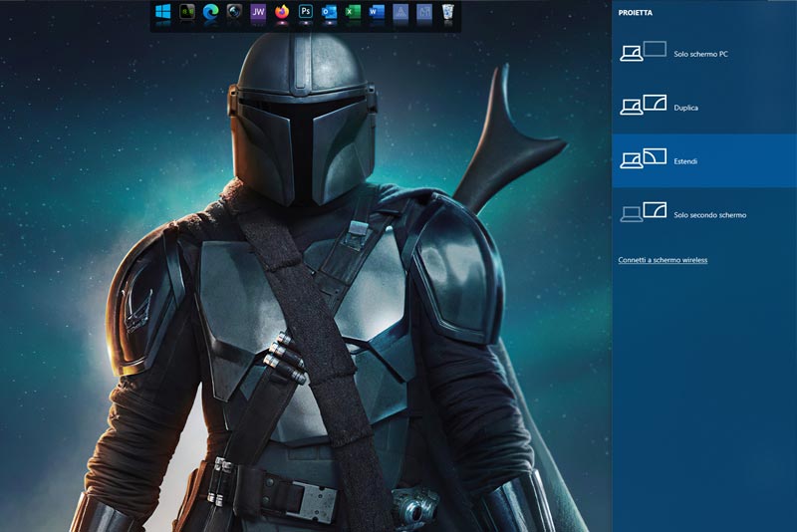Click the Solo schermo PC laptop-monitor icon
This screenshot has width=797, height=532.
point(643,52)
